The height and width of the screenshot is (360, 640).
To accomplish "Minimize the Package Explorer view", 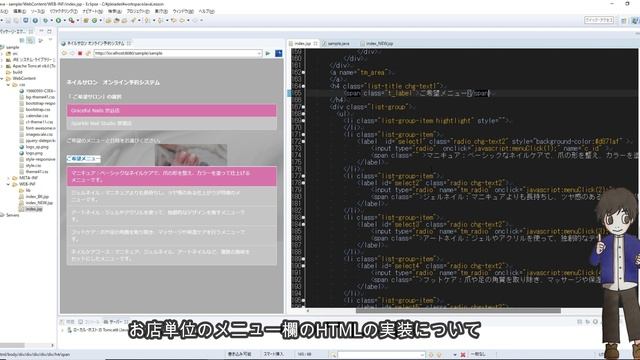I will [41, 31].
